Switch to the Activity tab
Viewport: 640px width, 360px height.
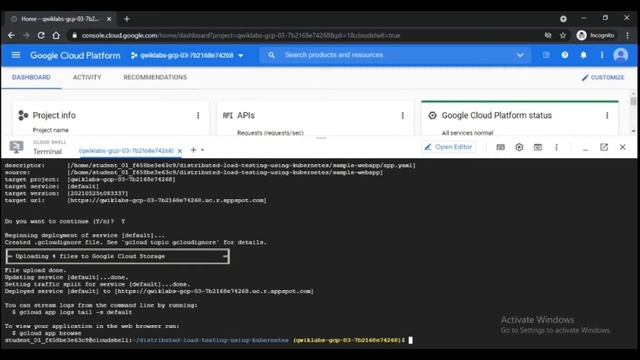point(87,77)
